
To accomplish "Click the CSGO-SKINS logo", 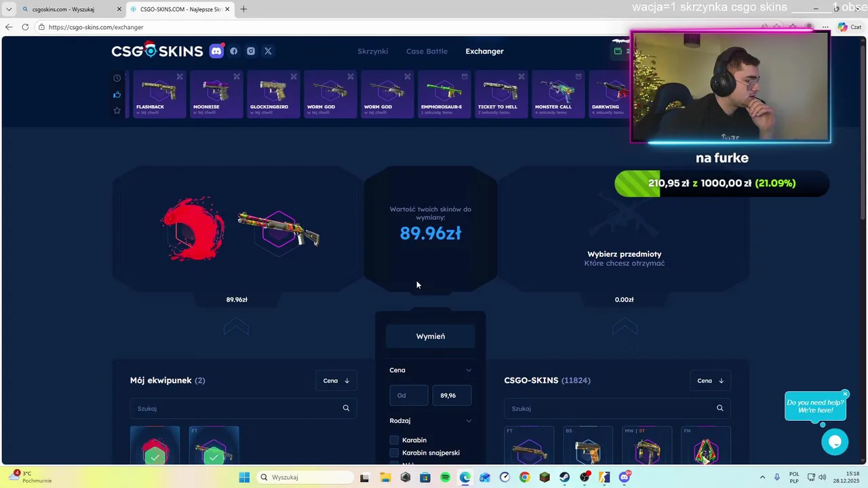I will (x=157, y=51).
